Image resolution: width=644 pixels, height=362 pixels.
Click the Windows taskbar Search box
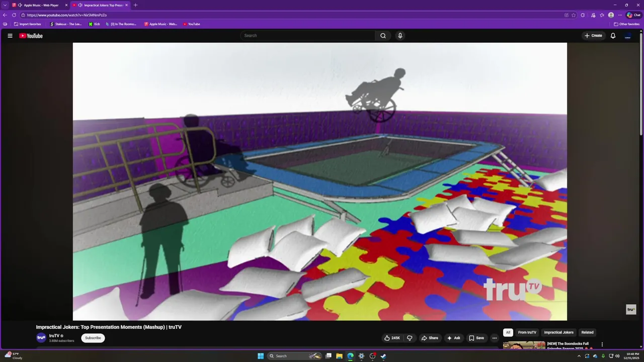point(295,356)
